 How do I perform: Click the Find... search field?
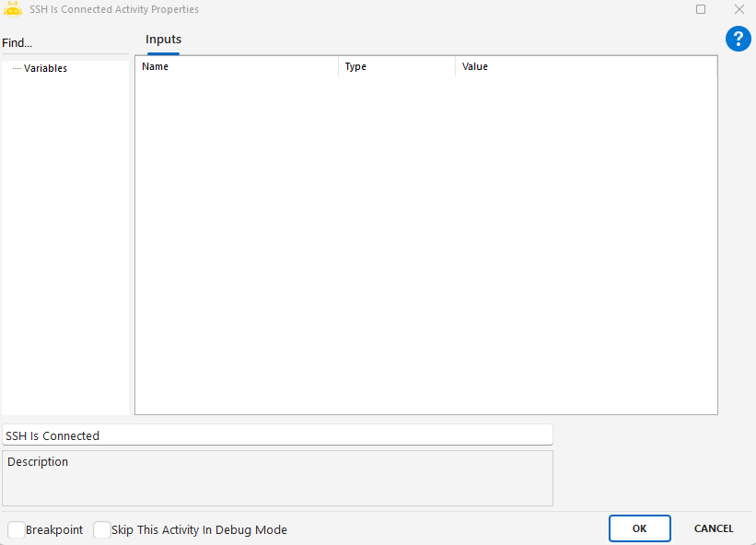click(x=64, y=43)
